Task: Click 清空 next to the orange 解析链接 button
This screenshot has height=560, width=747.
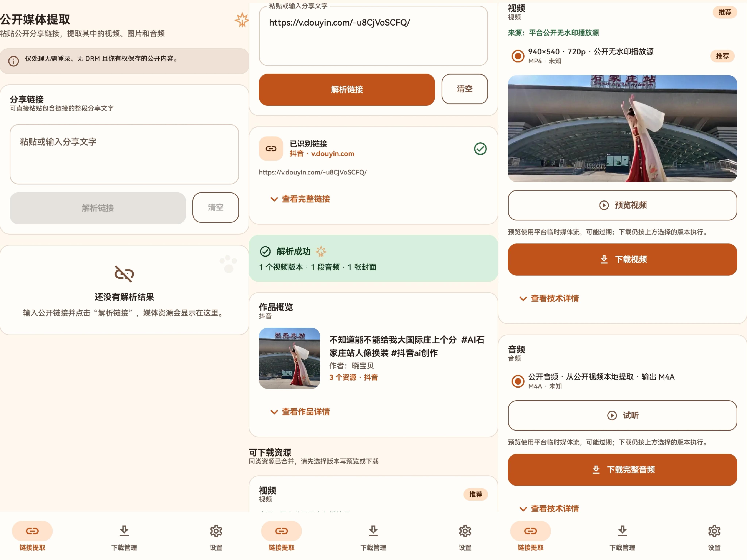Action: point(465,89)
